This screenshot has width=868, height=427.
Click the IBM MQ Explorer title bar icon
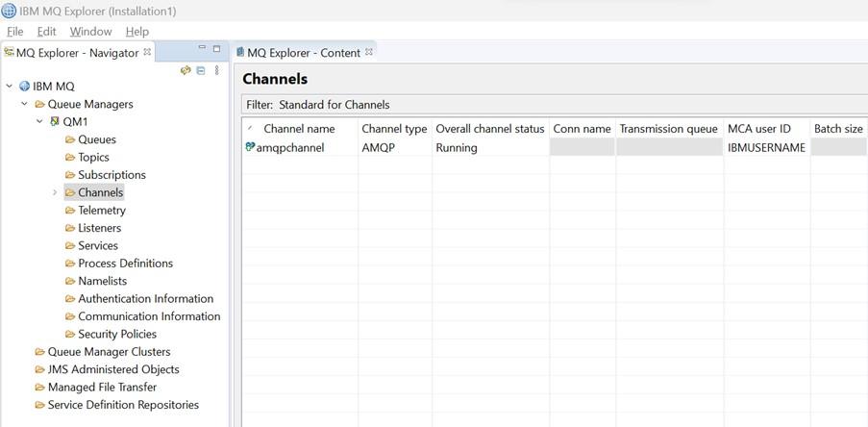pyautogui.click(x=9, y=11)
